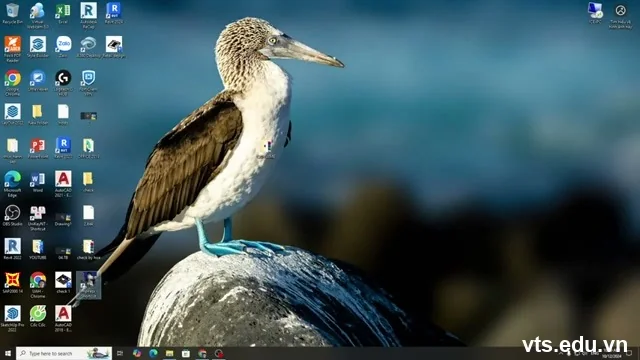Launch the Virtual Webcam desktop shortcut
Screen dimensions: 640x360
coord(38,16)
